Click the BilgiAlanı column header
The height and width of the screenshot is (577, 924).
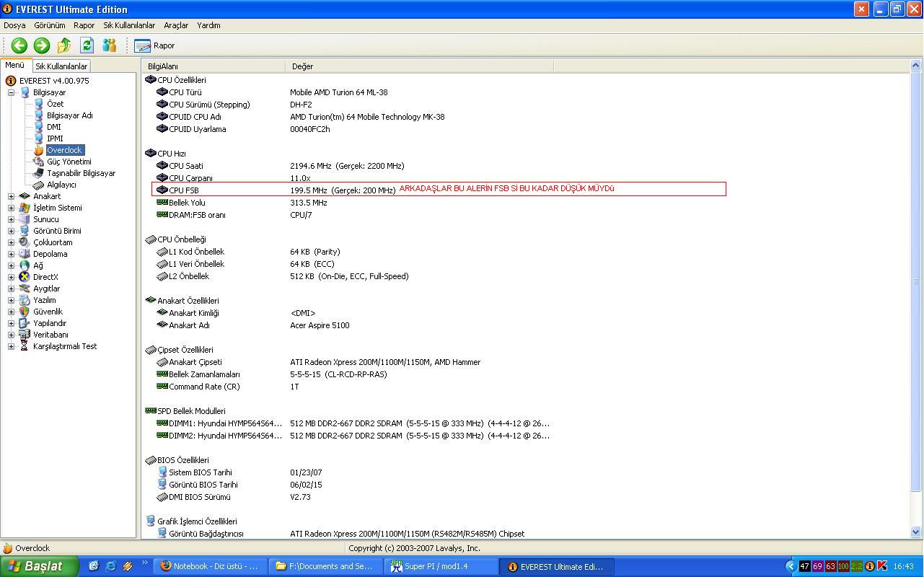214,66
